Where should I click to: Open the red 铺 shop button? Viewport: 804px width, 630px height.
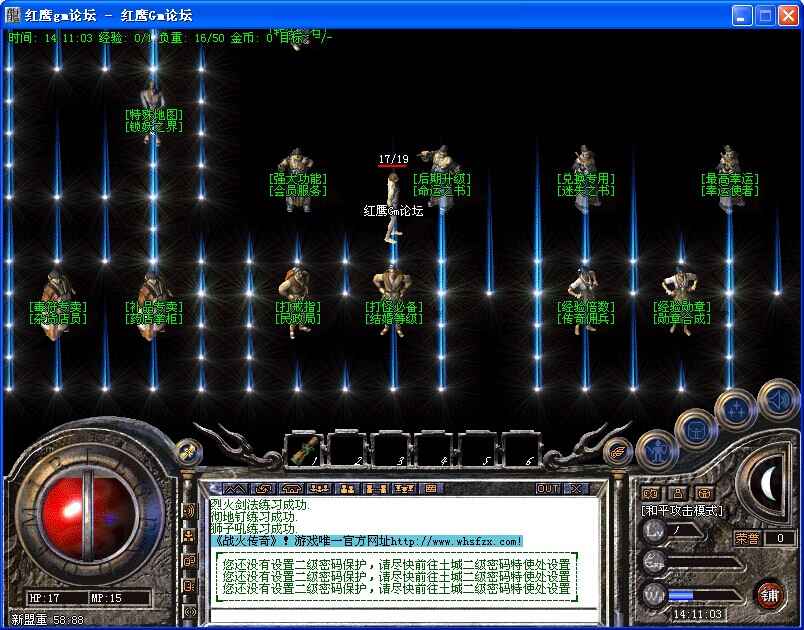pyautogui.click(x=769, y=595)
